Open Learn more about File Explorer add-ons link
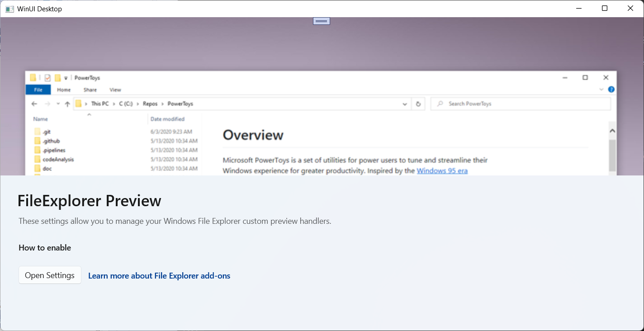The height and width of the screenshot is (331, 644). tap(159, 276)
